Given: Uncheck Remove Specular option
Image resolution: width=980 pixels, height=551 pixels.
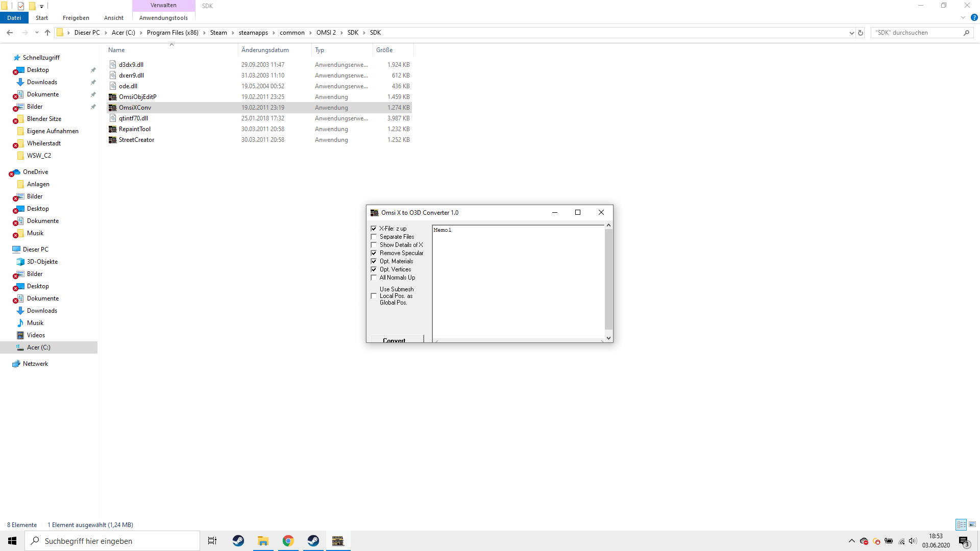Looking at the screenshot, I should coord(374,253).
